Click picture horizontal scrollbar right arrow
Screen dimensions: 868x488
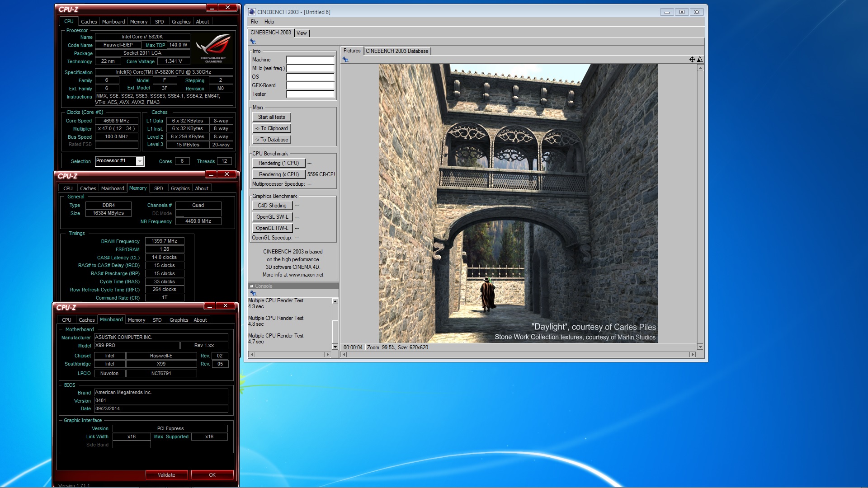(x=693, y=355)
